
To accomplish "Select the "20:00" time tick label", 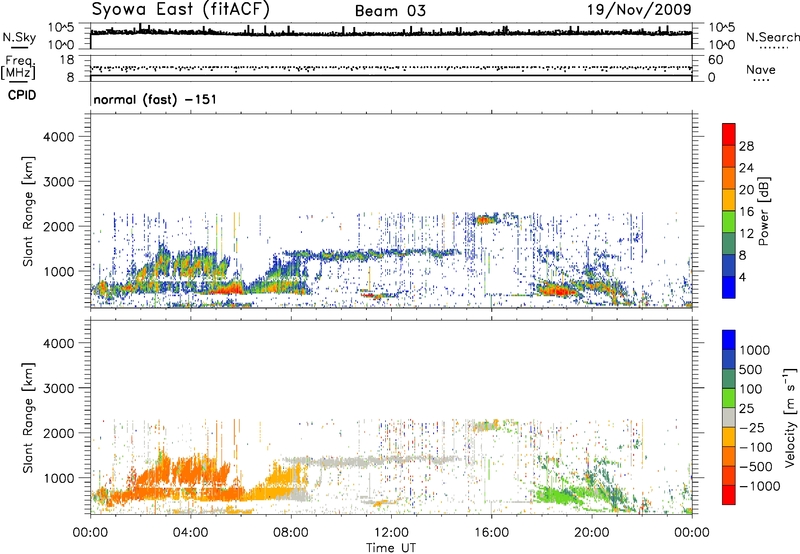I will [591, 533].
